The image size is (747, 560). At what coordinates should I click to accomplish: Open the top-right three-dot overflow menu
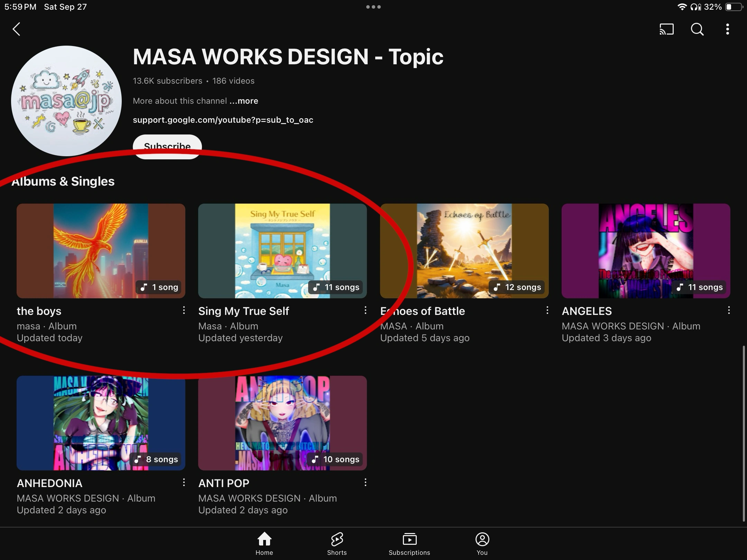(x=727, y=29)
